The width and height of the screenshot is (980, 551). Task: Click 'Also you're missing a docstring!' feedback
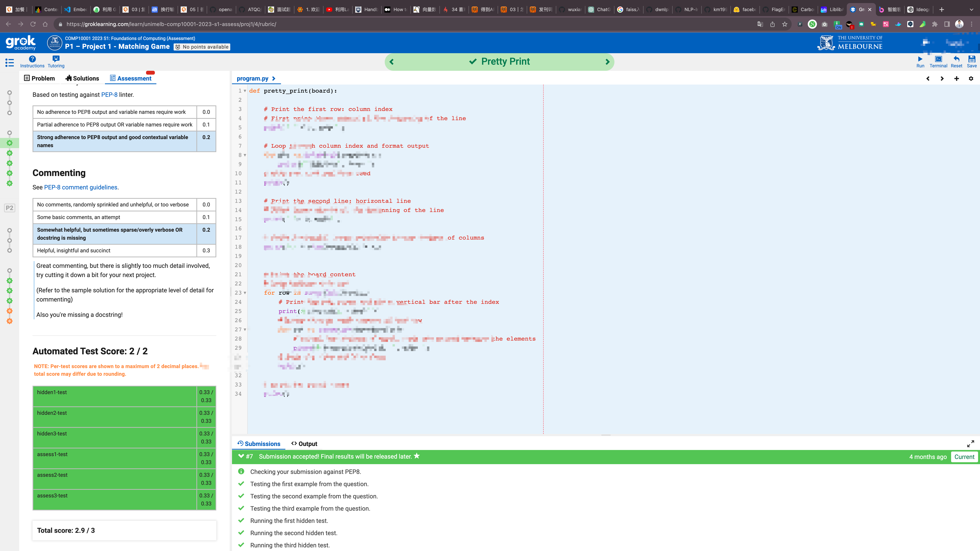click(x=79, y=315)
